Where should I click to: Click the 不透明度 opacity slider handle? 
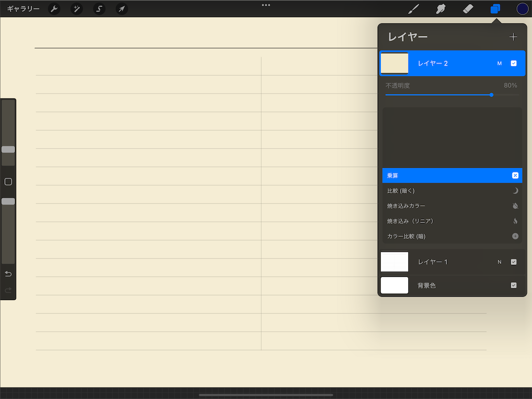pyautogui.click(x=491, y=95)
